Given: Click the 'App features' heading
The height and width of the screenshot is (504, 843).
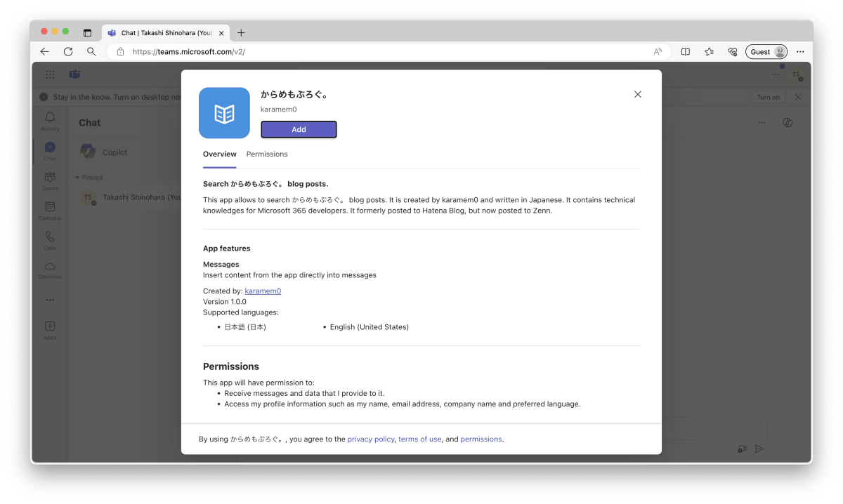Looking at the screenshot, I should (x=227, y=248).
